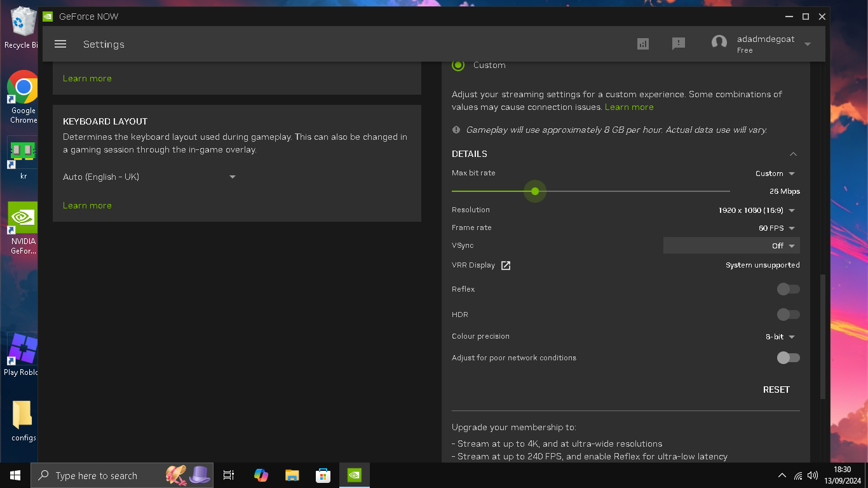Click the RESET button
The height and width of the screenshot is (488, 868).
[x=776, y=390]
